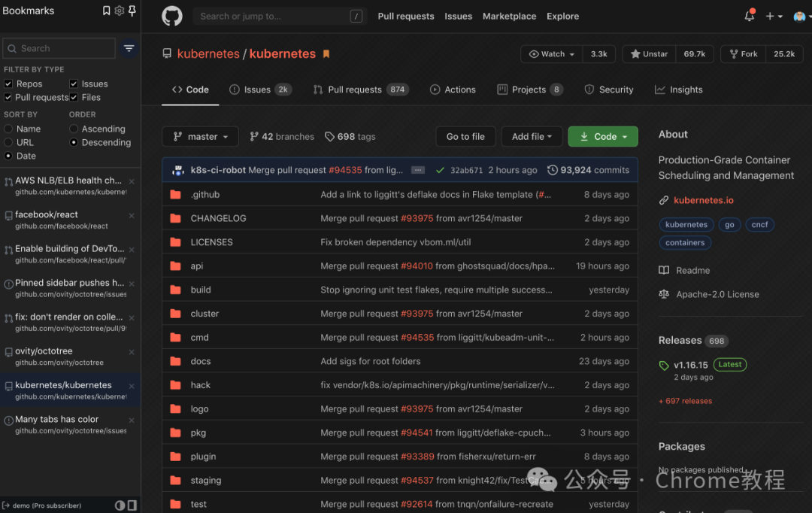The height and width of the screenshot is (513, 812).
Task: Open Octotree settings gear icon
Action: pos(119,11)
